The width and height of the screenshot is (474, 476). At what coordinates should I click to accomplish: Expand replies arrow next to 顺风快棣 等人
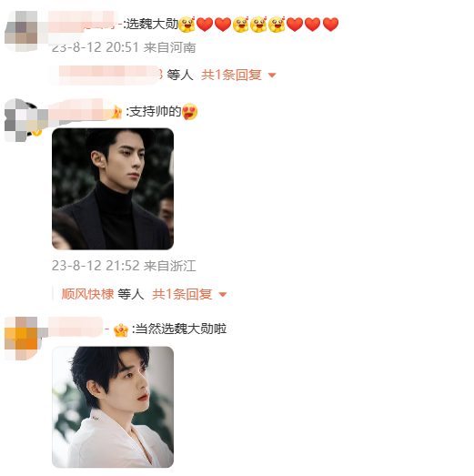(x=223, y=295)
